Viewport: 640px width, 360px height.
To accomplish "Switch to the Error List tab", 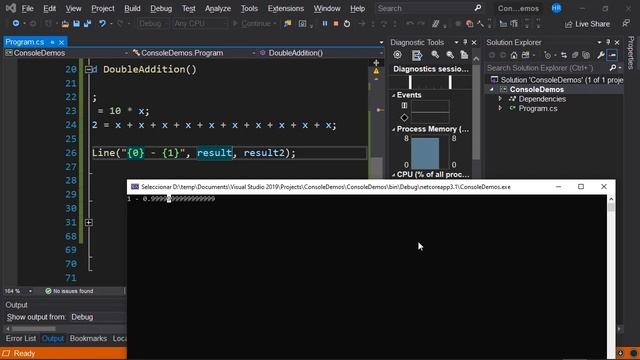I will pyautogui.click(x=21, y=339).
